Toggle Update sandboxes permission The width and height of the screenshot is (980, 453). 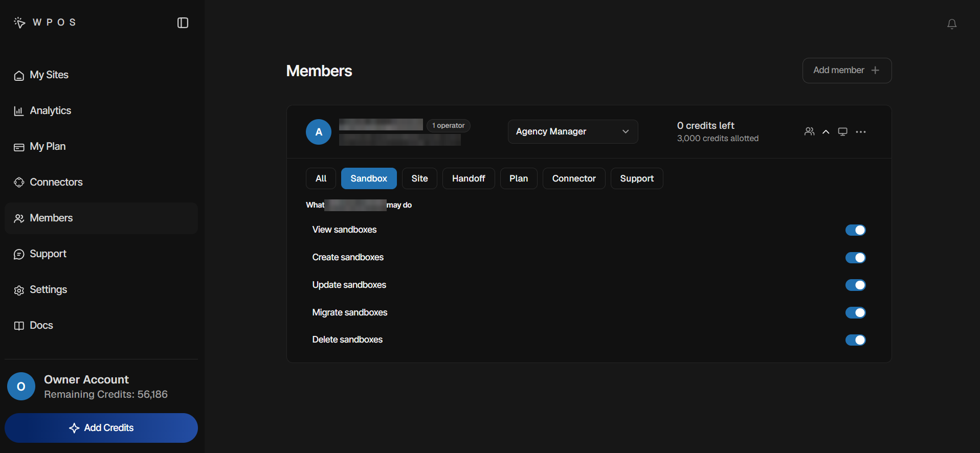855,285
